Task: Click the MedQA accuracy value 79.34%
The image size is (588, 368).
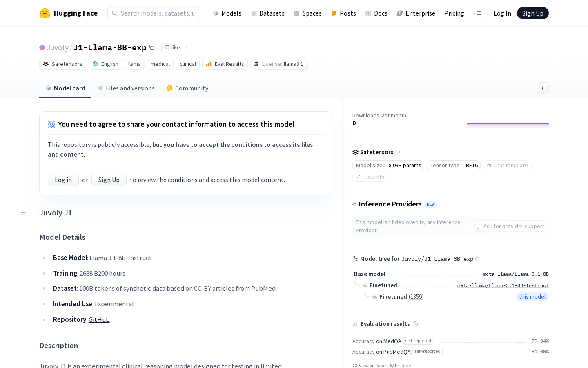Action: (540, 341)
